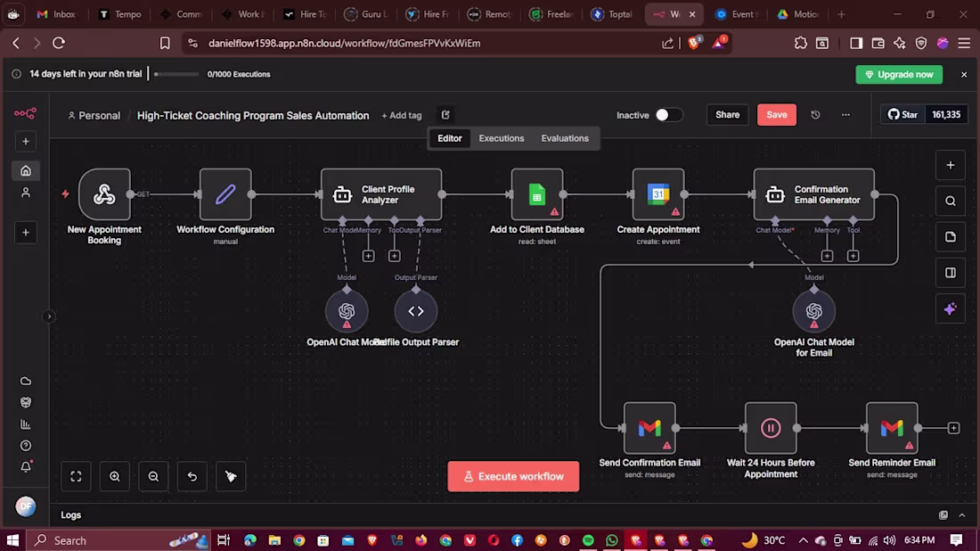980x551 pixels.
Task: Select the Send Confirmation Email Gmail node
Action: click(649, 428)
